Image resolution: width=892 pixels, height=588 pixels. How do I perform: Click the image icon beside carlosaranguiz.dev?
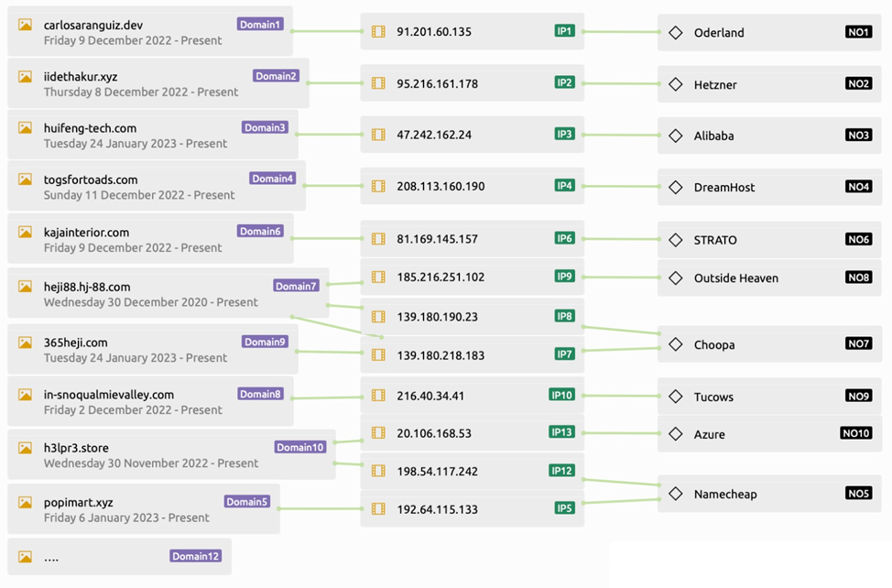click(x=25, y=25)
